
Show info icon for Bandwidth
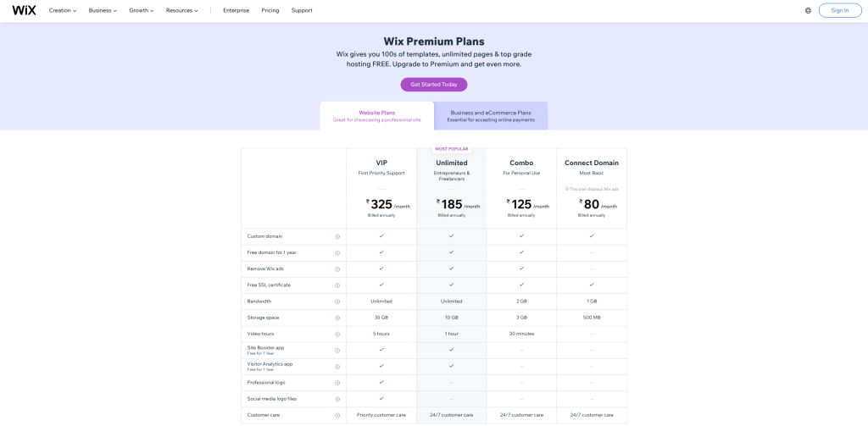(x=337, y=302)
